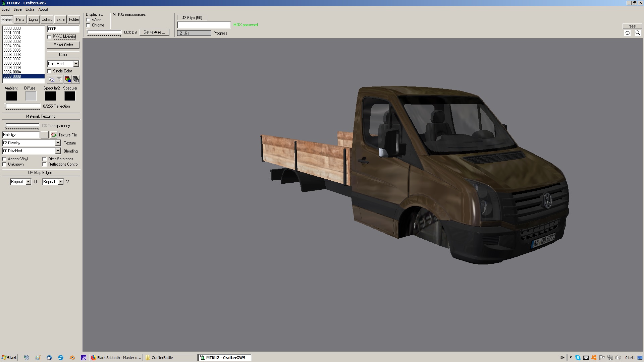This screenshot has height=362, width=644.
Task: Click the Get texture button
Action: [154, 32]
